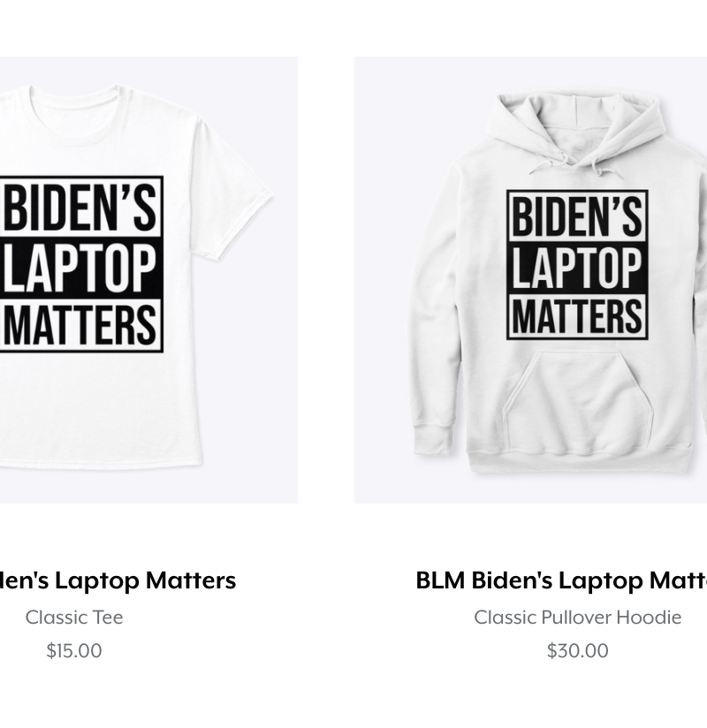Click the BIDEN'S word on the tee graphic

[x=80, y=208]
